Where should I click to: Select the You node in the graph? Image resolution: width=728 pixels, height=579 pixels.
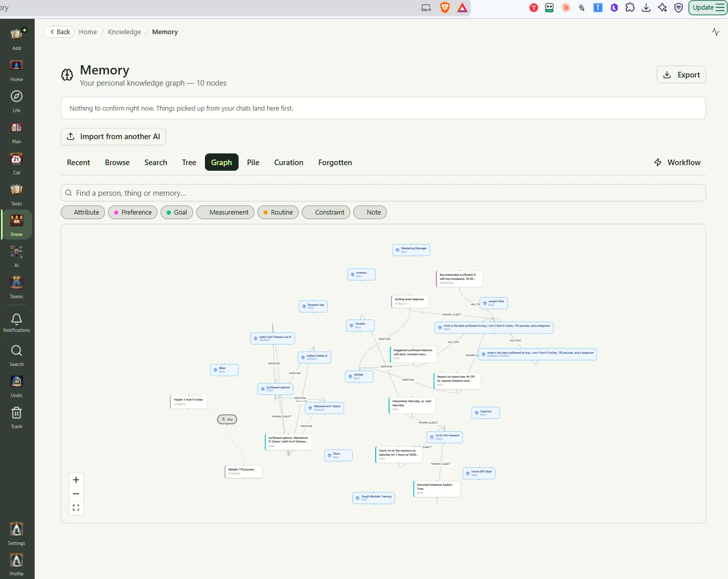click(x=227, y=419)
